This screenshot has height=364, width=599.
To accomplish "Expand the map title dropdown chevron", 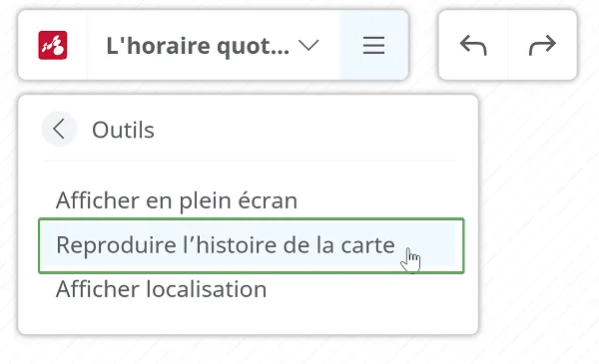I will coord(308,45).
